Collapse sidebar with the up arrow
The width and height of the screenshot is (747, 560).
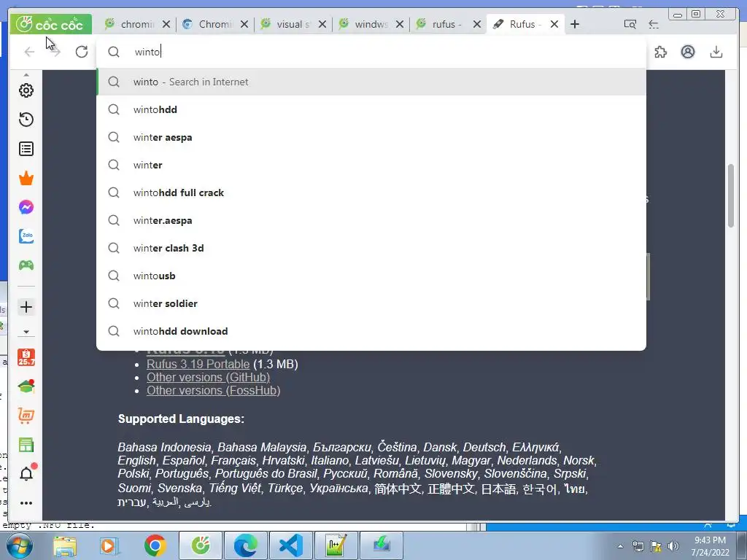26,75
